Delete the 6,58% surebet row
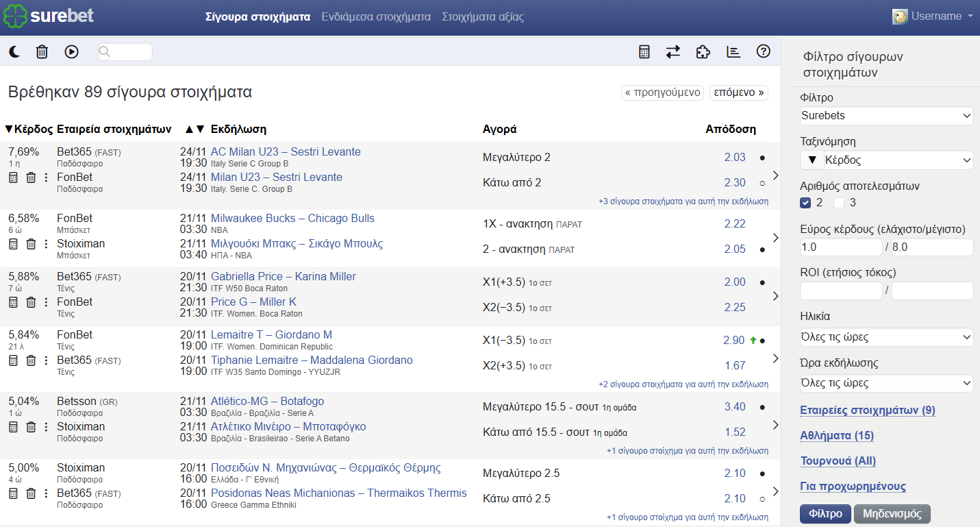 [31, 244]
